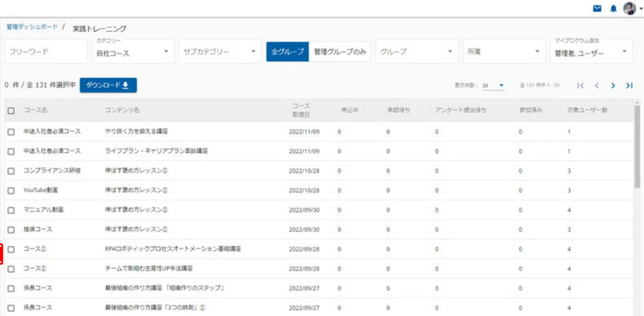Screen dimensions: 644x316
Task: Click RPAロボティックプロセスオートメーション基礎講座 content name
Action: click(173, 249)
